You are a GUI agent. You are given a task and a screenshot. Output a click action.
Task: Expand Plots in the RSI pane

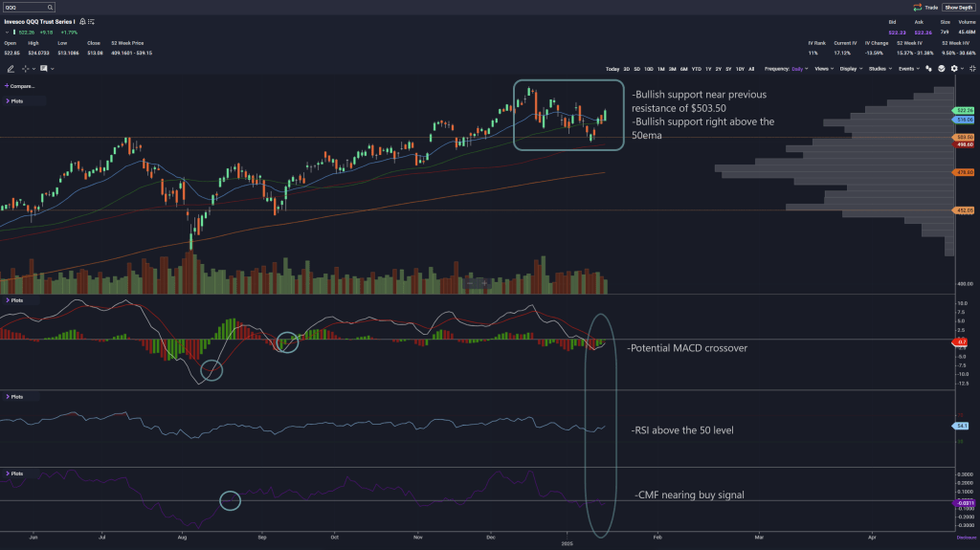point(15,396)
